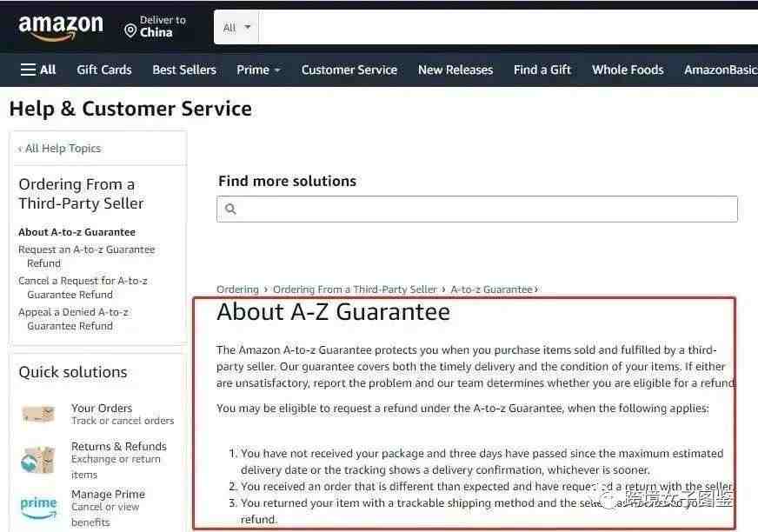The height and width of the screenshot is (532, 758).
Task: Open Customer Service nav item
Action: point(349,70)
